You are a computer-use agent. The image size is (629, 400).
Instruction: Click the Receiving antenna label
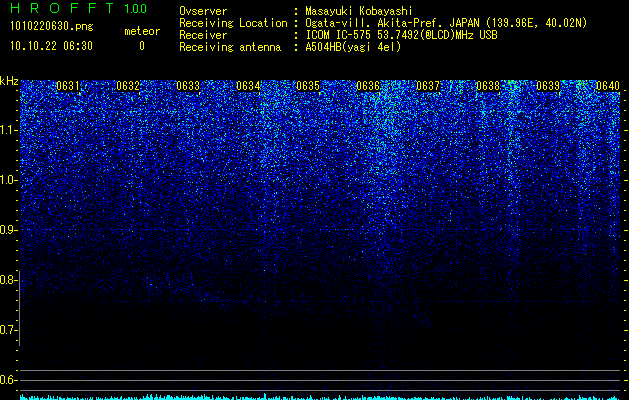230,47
